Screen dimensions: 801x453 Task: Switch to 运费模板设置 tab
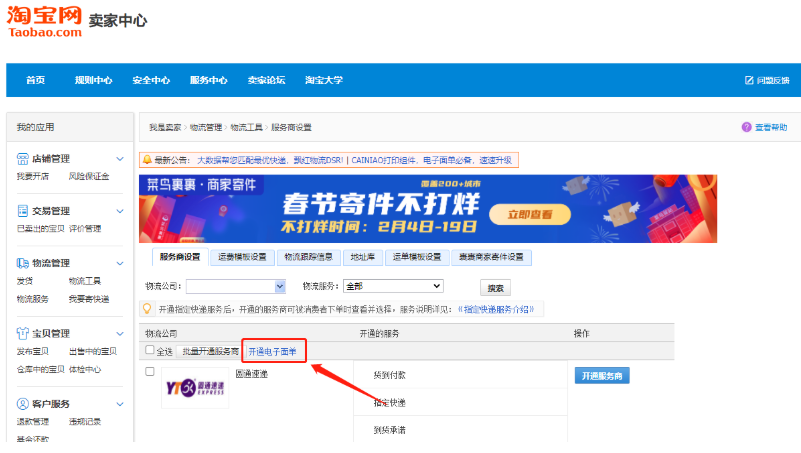point(242,257)
